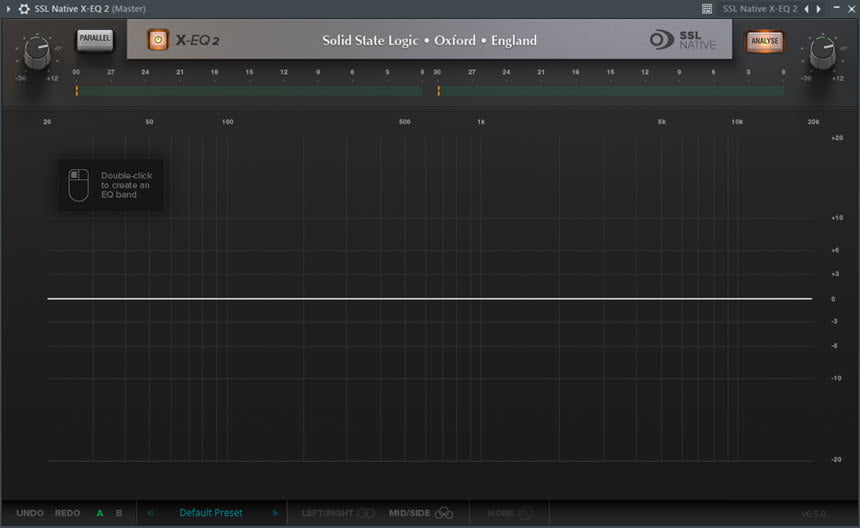Click the +10 dB gain scale label

pyautogui.click(x=837, y=218)
